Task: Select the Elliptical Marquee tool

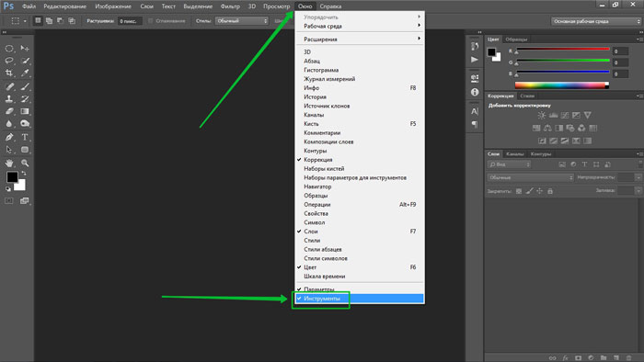Action: 9,49
